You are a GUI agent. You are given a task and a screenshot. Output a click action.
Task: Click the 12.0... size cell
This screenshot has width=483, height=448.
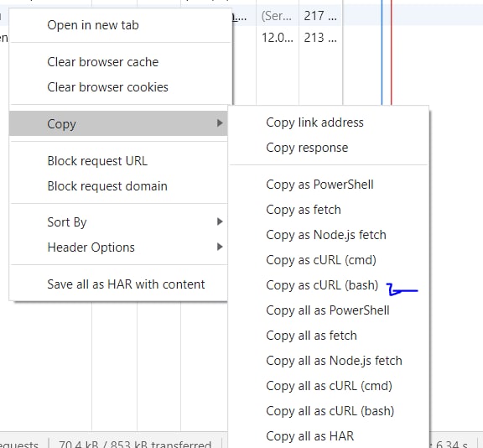point(278,38)
